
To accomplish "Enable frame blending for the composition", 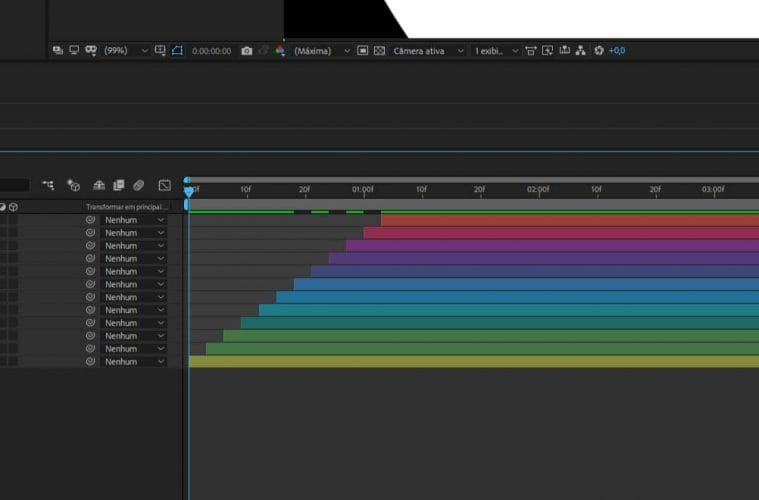I will [118, 185].
